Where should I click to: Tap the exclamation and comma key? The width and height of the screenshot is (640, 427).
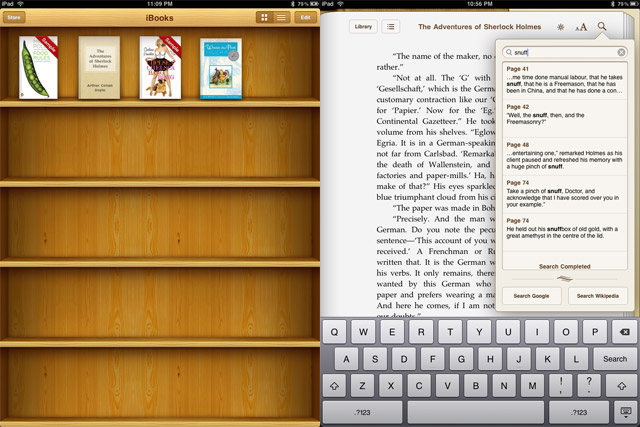tap(561, 385)
